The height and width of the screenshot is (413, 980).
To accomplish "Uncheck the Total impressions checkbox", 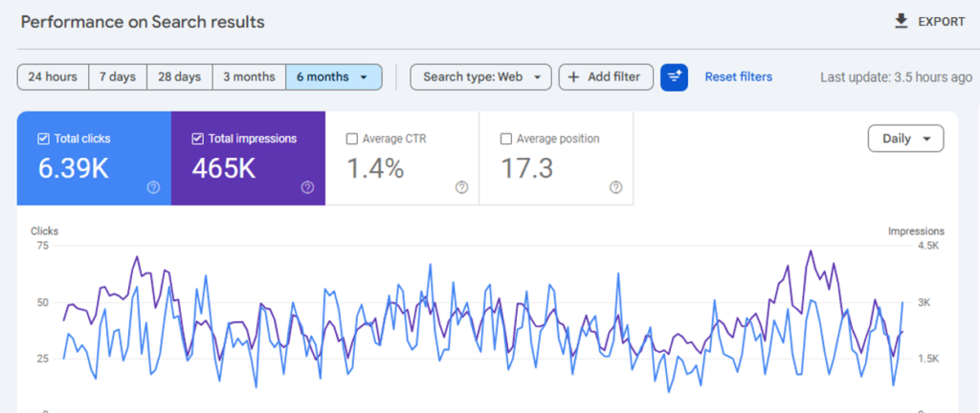I will 197,139.
